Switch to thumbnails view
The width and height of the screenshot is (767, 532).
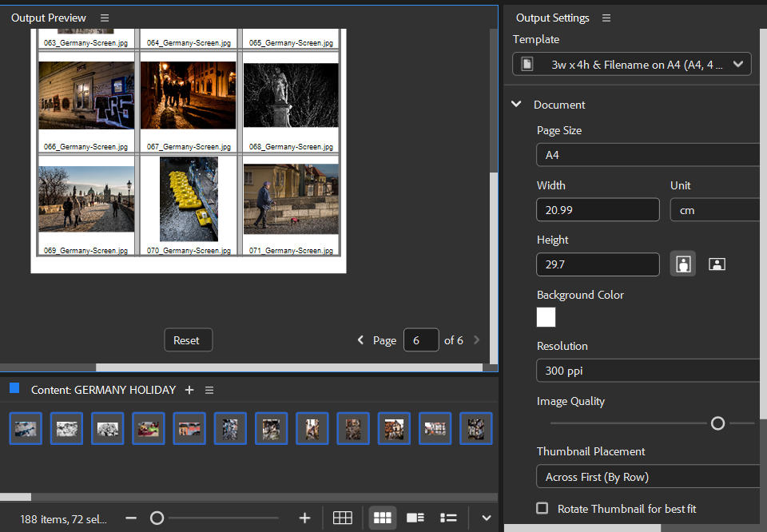[382, 518]
